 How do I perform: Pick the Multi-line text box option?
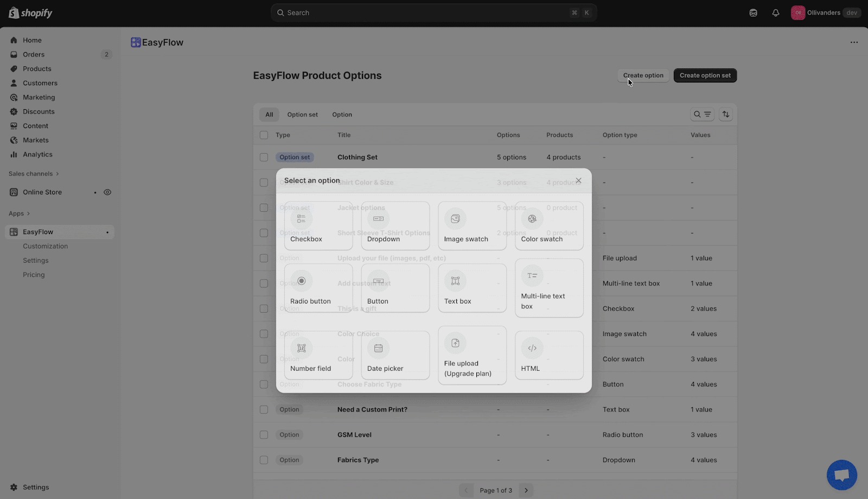[548, 288]
